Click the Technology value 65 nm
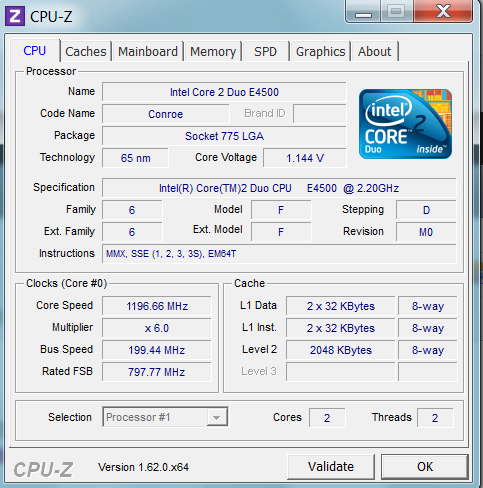 pos(135,158)
